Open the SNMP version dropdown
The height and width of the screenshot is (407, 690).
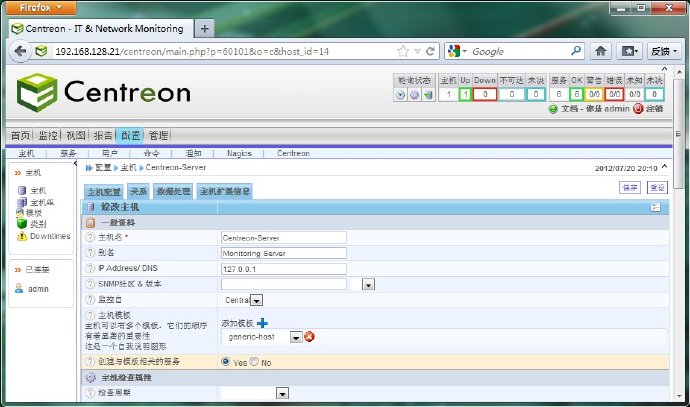(x=368, y=285)
